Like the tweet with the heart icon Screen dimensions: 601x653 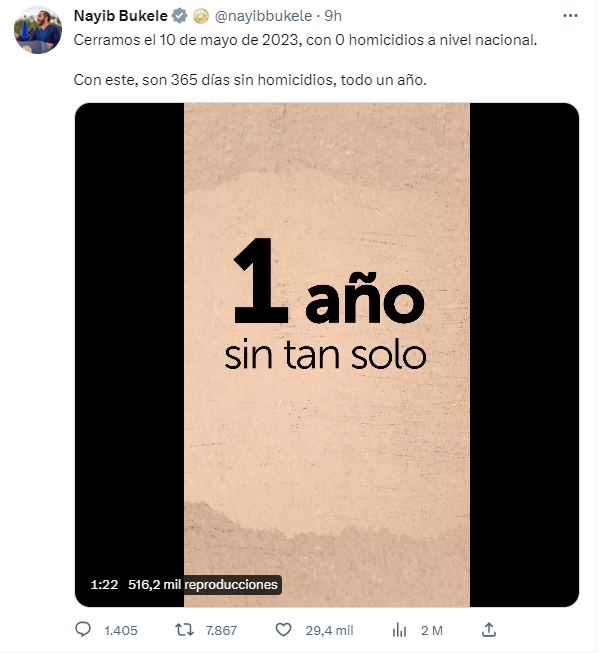pos(284,630)
